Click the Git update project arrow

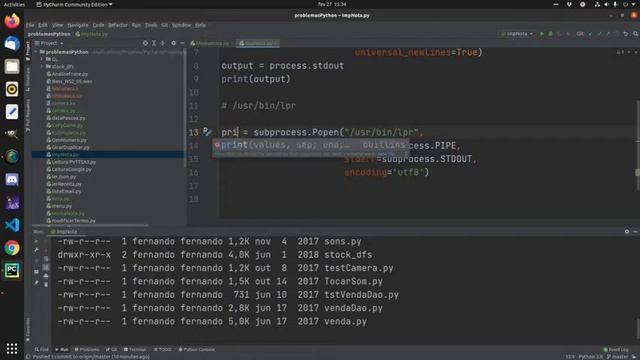coord(590,34)
